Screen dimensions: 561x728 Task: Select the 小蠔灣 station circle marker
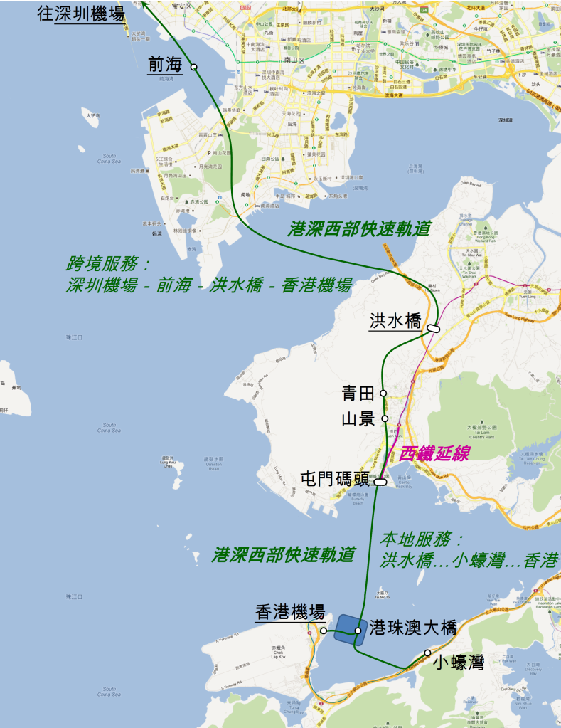tap(427, 653)
